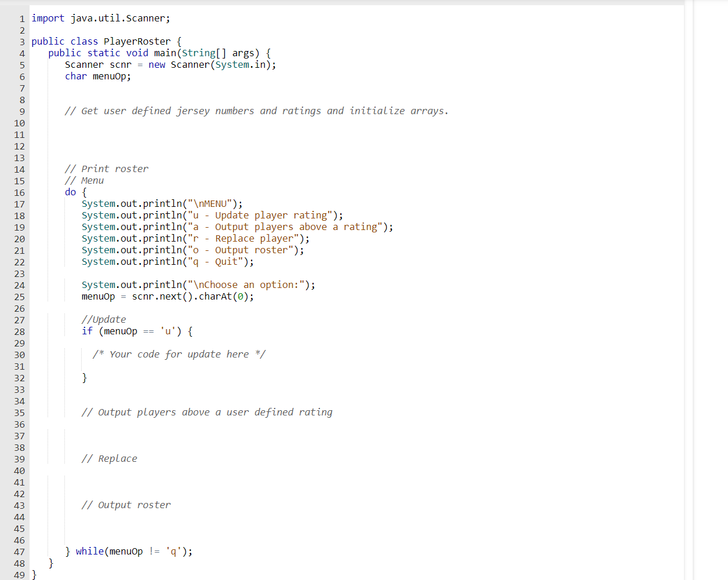Click the Your code for update here comment
The width and height of the screenshot is (728, 580).
[x=179, y=354]
